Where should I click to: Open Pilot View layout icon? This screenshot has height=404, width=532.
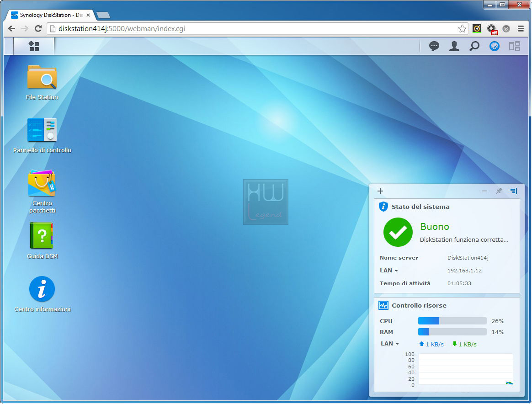click(514, 46)
